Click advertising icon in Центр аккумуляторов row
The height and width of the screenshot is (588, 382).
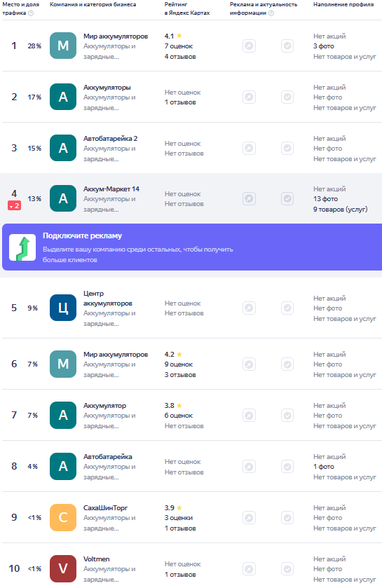pyautogui.click(x=249, y=308)
